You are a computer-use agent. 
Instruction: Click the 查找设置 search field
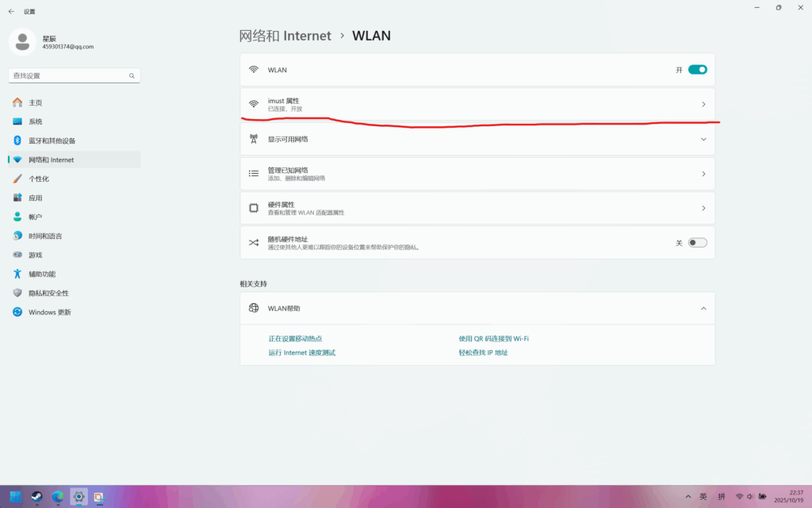(x=67, y=76)
